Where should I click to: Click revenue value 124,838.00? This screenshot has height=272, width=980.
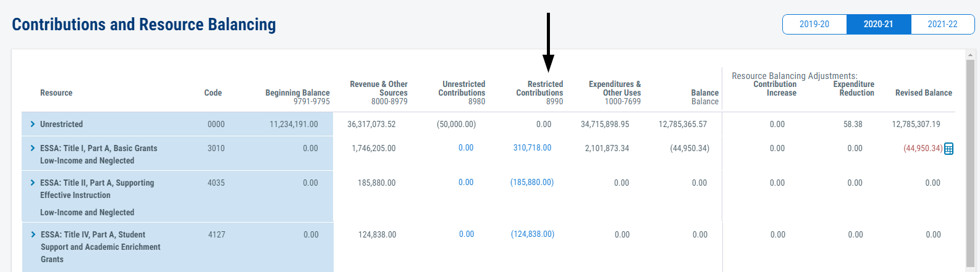(x=378, y=234)
